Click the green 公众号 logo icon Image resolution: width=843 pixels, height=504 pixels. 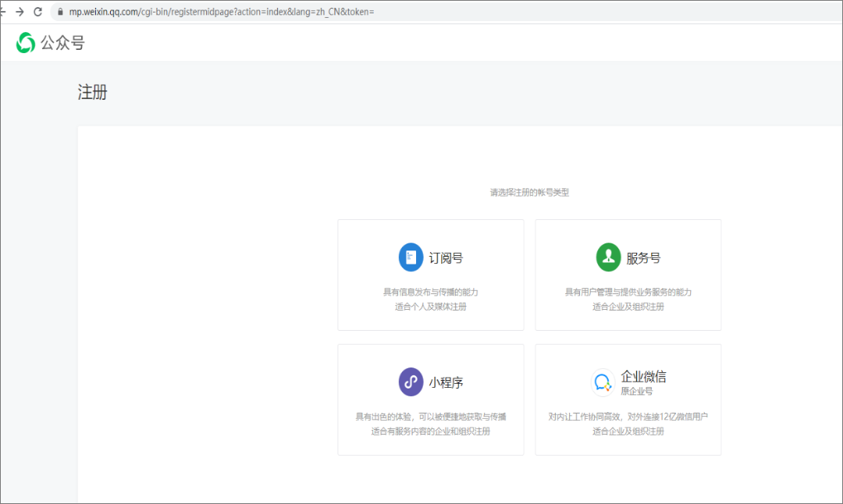(26, 43)
